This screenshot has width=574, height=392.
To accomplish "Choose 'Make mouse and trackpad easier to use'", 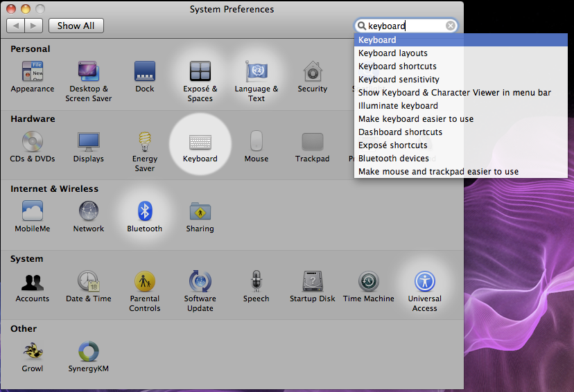I will 461,172.
